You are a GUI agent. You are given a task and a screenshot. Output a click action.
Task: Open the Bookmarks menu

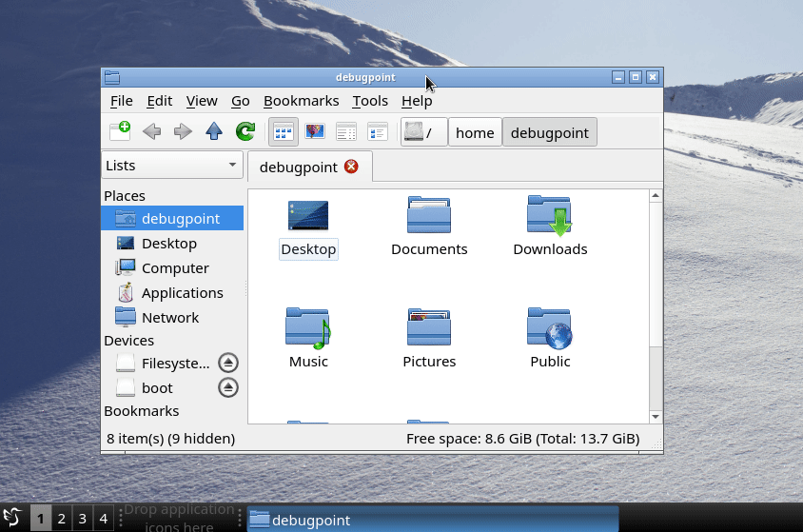[x=301, y=101]
